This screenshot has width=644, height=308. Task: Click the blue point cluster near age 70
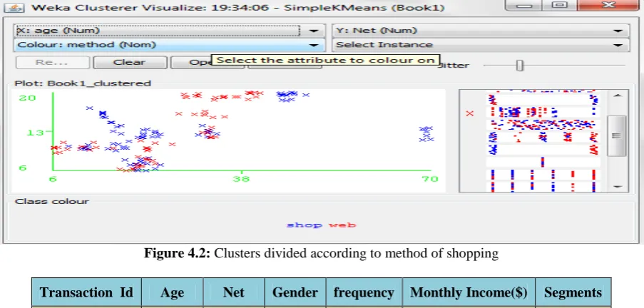(x=426, y=134)
